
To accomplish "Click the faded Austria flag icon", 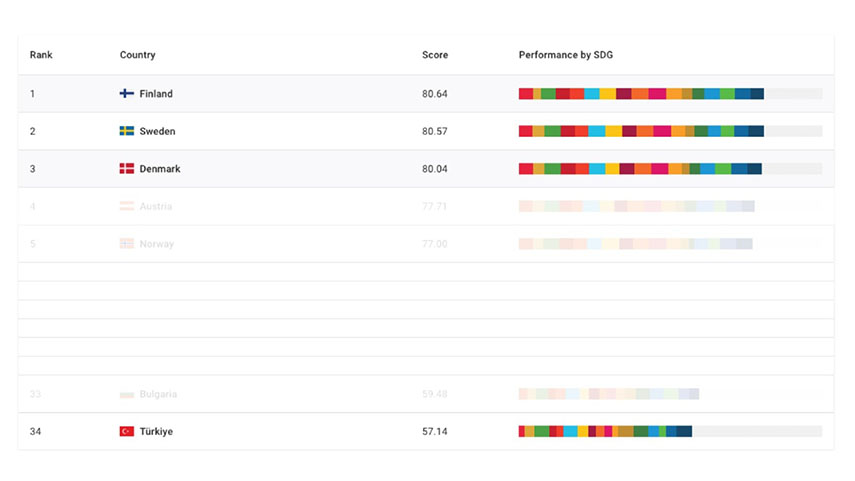I will coord(127,206).
